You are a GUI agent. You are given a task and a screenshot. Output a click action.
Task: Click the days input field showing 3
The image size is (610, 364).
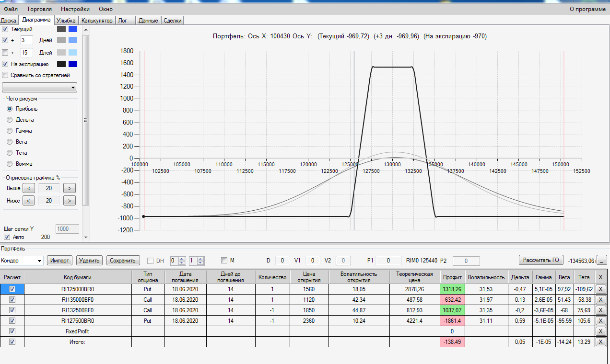[26, 40]
